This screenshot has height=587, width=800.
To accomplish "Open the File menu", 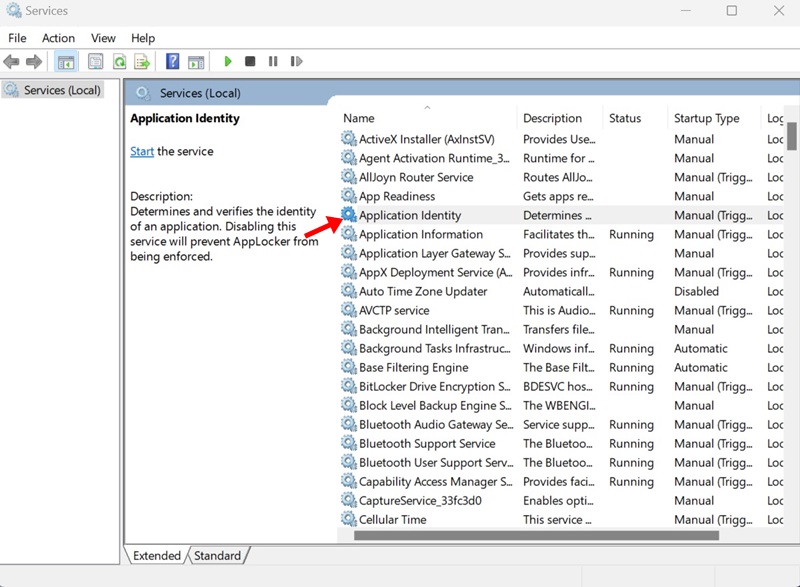I will (17, 38).
